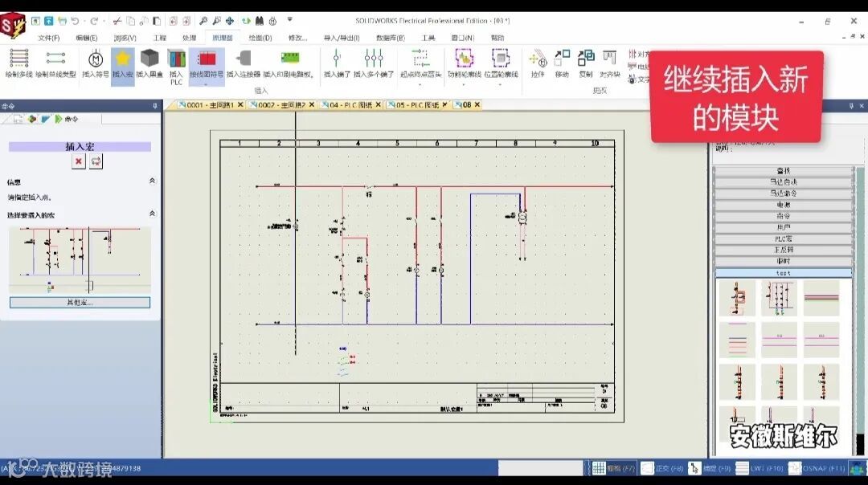Toggle Ortho mode (F8) in status bar

point(662,468)
